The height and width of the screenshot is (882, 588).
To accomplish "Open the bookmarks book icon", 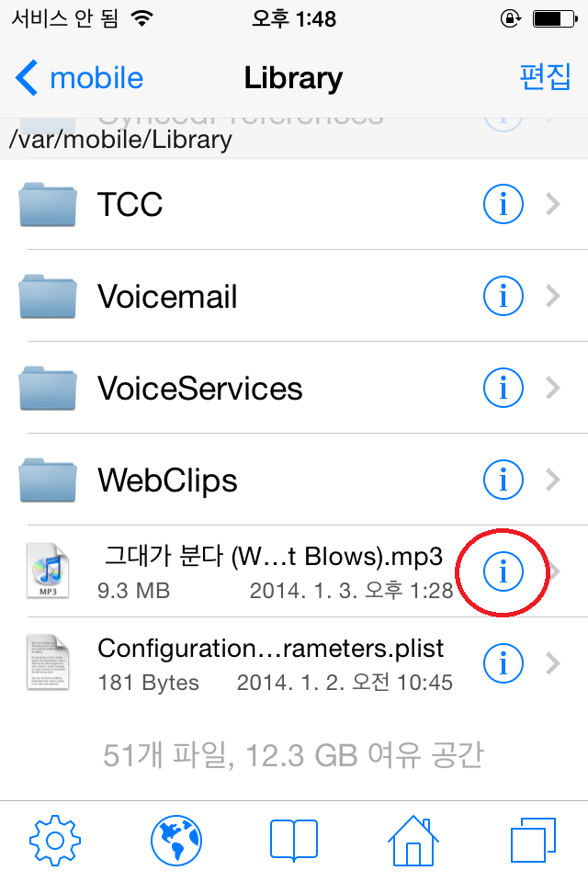I will 294,841.
